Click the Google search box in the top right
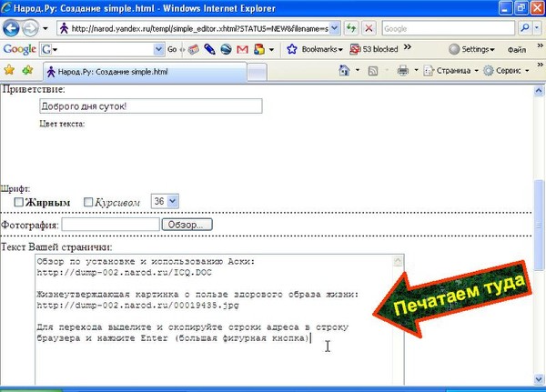Screen dimensions: 546x392 (x=448, y=28)
